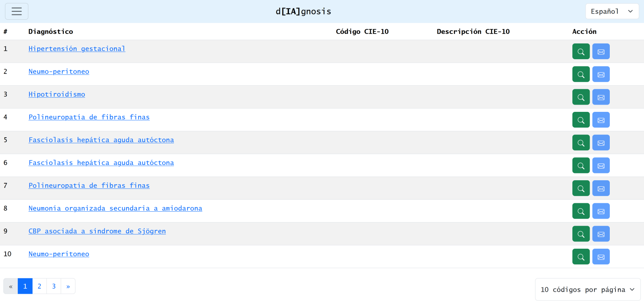Click search icon for Neumonía organizada row
644x303 pixels.
581,211
